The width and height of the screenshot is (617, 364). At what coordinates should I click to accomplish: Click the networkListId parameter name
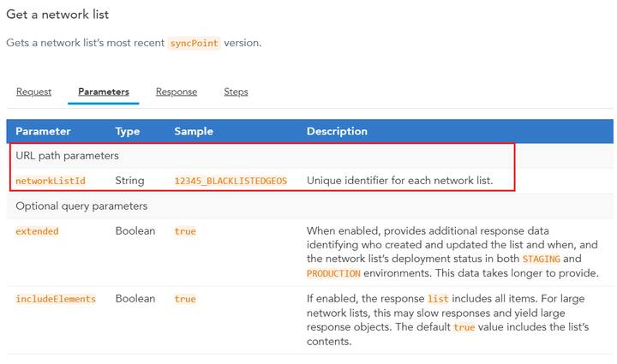pos(50,181)
